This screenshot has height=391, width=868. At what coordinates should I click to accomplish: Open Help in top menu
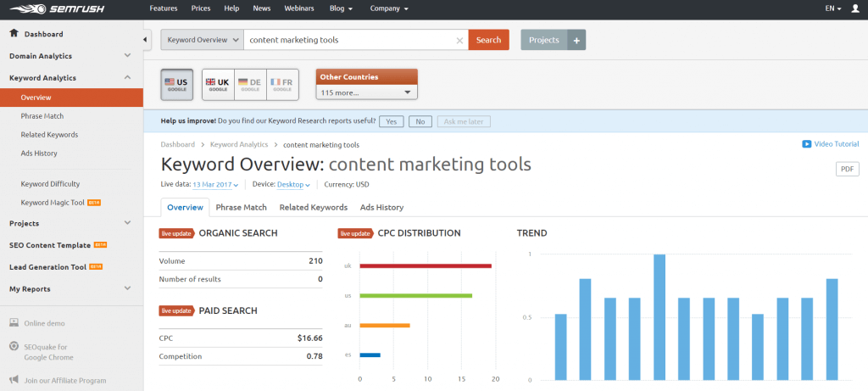click(x=231, y=8)
